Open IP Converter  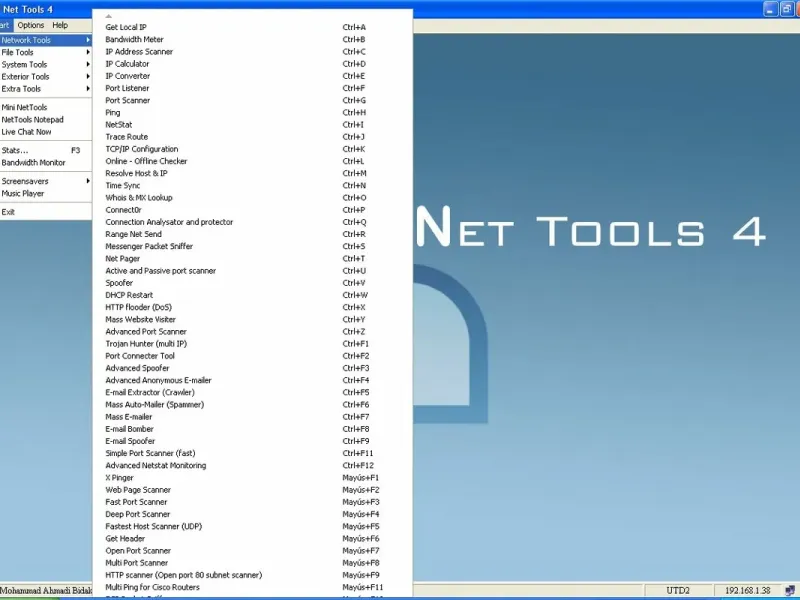252,76
